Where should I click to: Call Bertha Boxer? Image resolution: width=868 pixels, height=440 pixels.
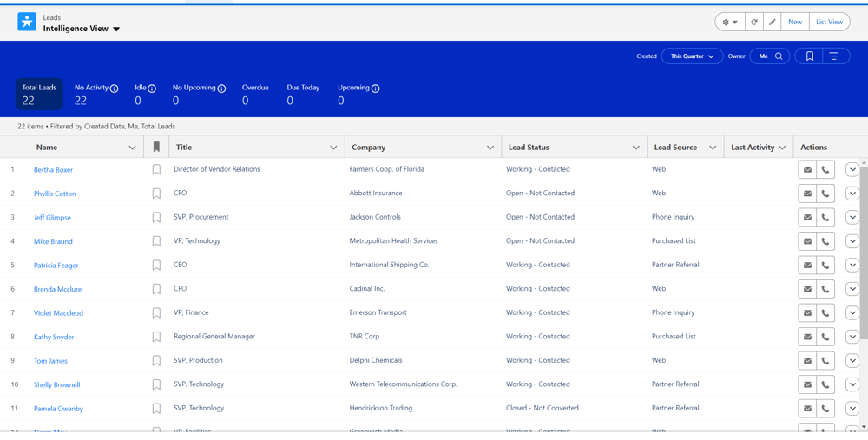[x=825, y=170]
